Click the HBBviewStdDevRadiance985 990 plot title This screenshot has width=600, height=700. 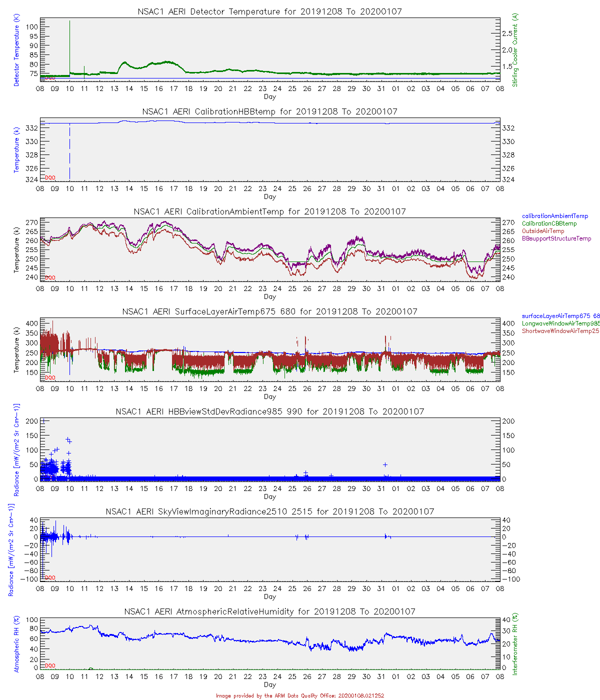[269, 411]
